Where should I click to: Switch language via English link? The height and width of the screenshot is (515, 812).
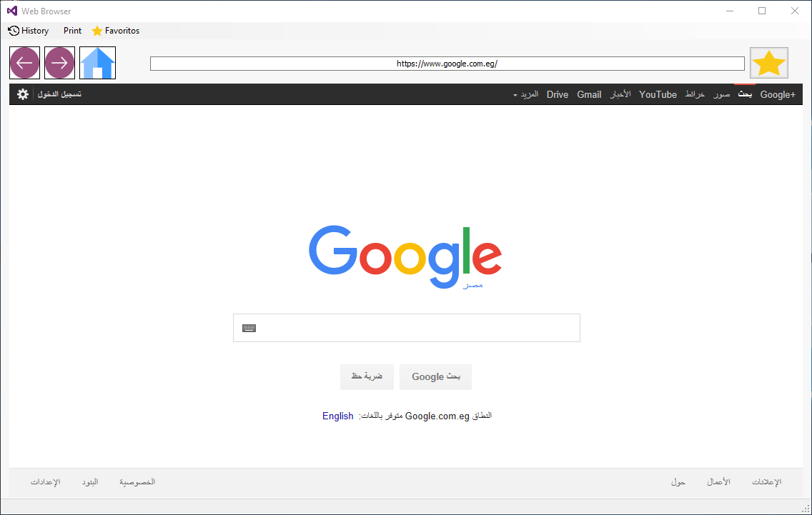click(x=337, y=416)
